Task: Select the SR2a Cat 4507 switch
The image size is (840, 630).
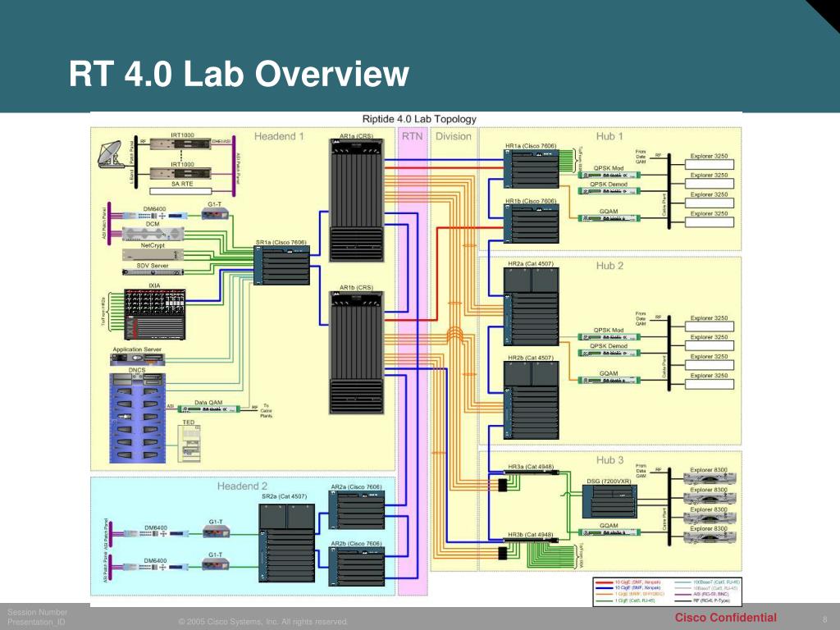Action: point(286,543)
